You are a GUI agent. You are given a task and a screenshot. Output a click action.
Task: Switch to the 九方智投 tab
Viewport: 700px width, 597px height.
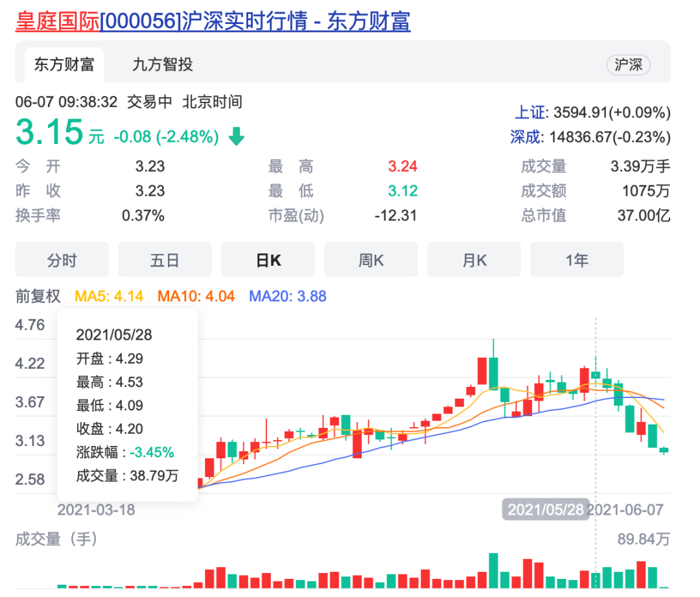pyautogui.click(x=163, y=65)
